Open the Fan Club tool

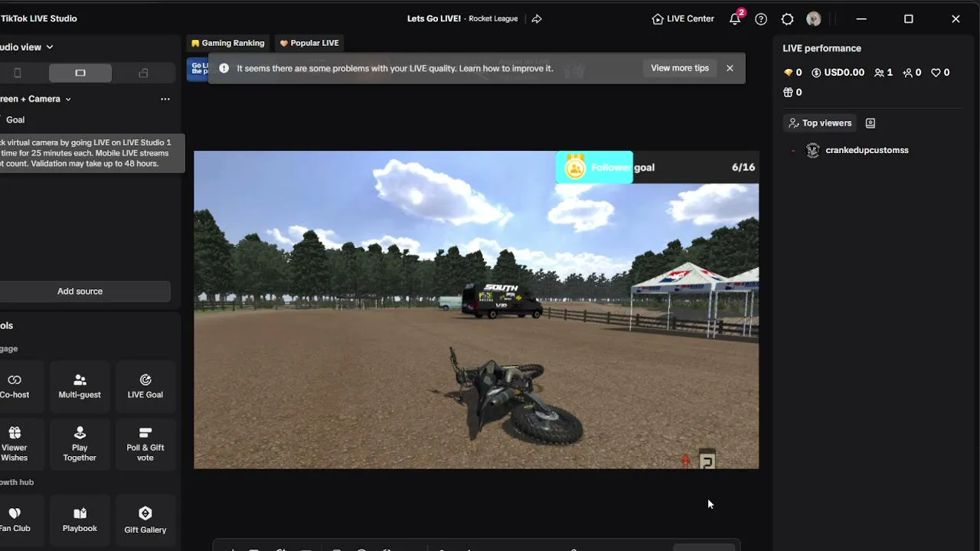coord(15,520)
